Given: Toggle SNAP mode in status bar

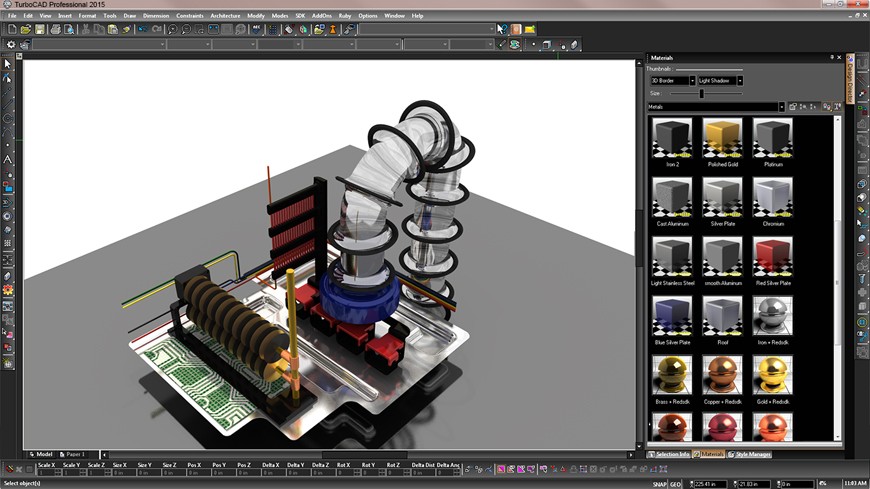Looking at the screenshot, I should click(660, 484).
